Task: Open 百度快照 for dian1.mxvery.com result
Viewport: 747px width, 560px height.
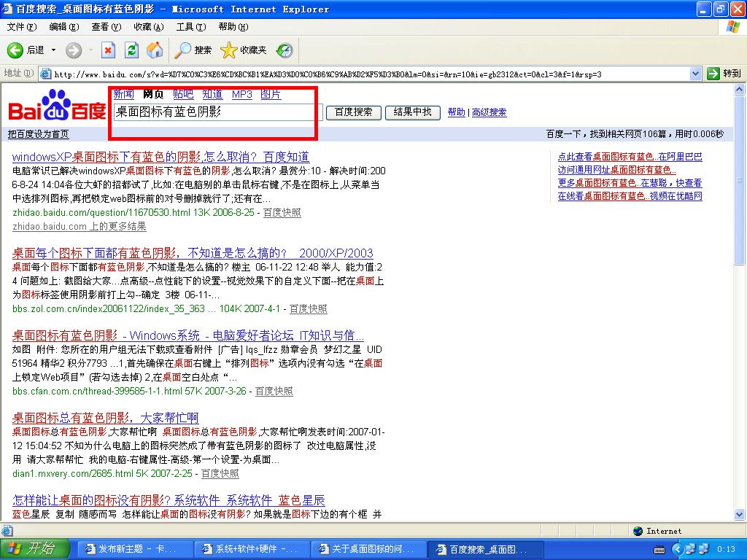Action: point(220,473)
